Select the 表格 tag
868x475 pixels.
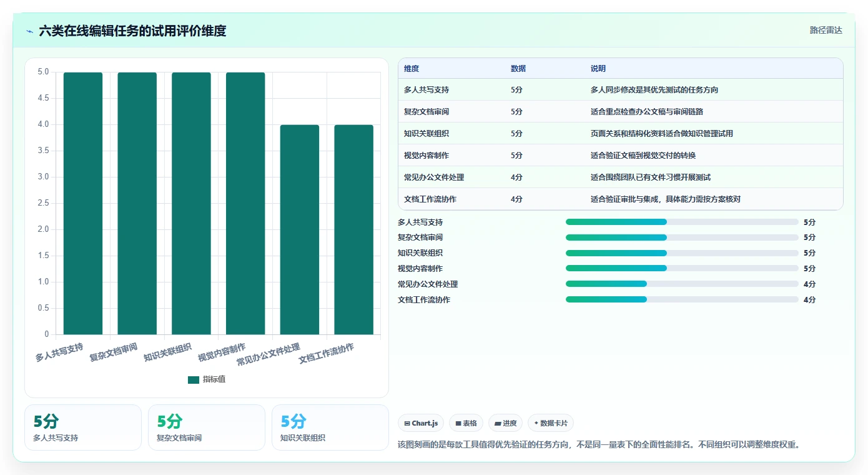coord(466,423)
